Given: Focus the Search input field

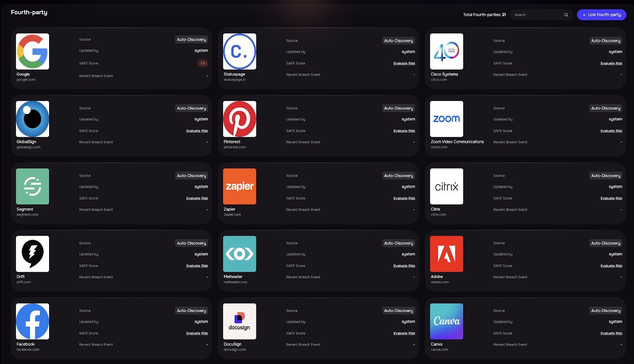Looking at the screenshot, I should (x=541, y=15).
